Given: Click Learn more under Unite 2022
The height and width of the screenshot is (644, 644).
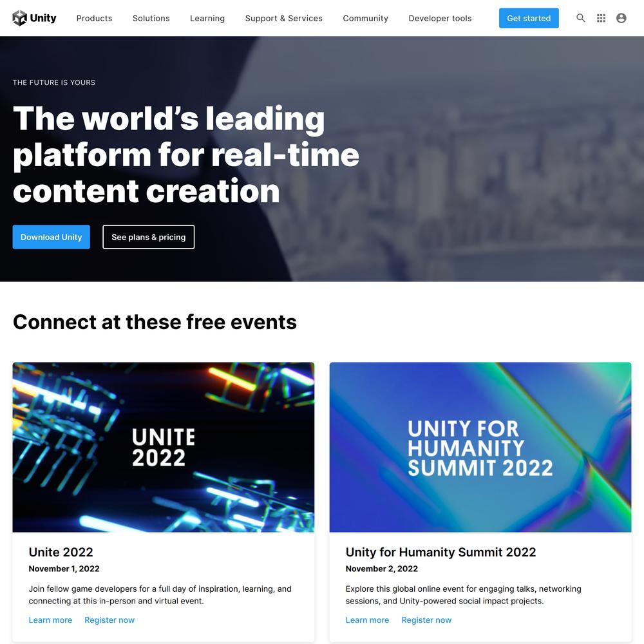Looking at the screenshot, I should [50, 620].
